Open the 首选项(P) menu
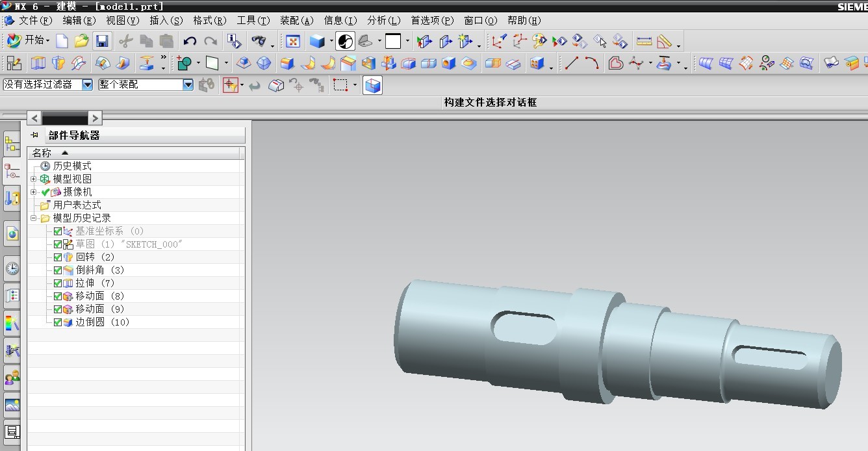Image resolution: width=868 pixels, height=451 pixels. 432,21
